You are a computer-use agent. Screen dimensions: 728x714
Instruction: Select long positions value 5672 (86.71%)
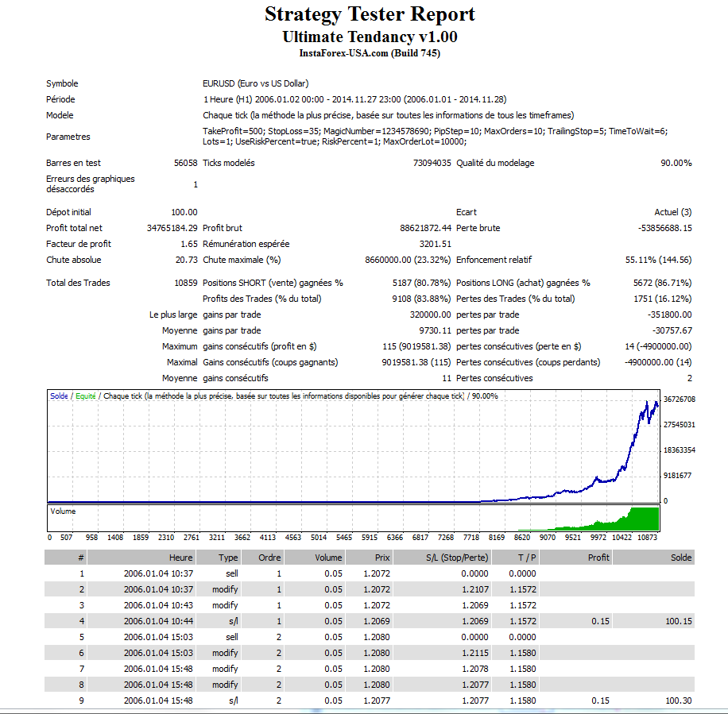click(x=663, y=283)
